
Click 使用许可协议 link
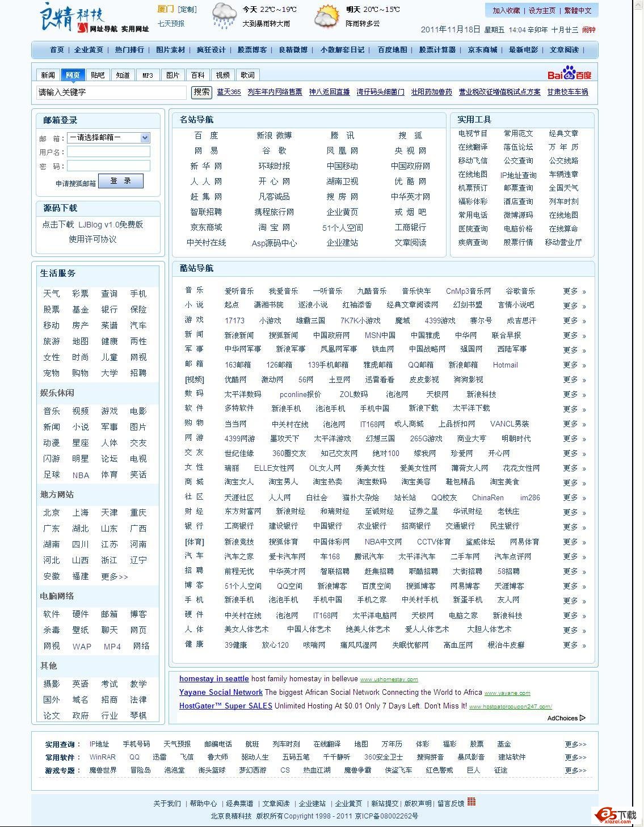coord(92,239)
